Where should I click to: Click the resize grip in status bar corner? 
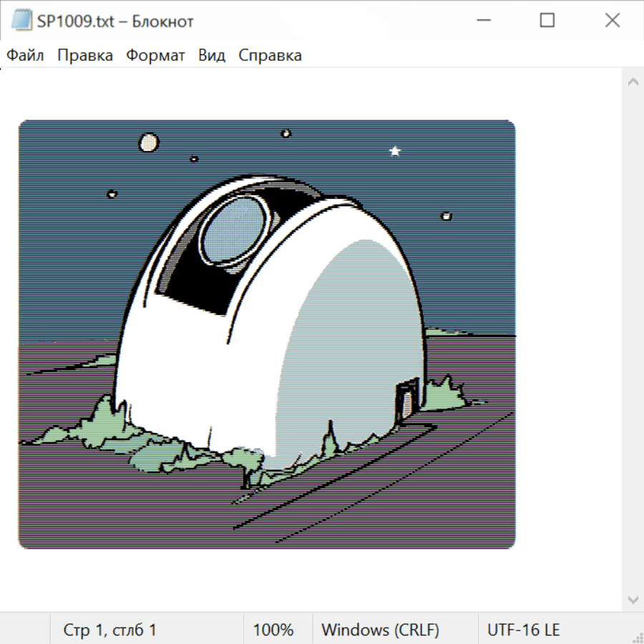(637, 637)
